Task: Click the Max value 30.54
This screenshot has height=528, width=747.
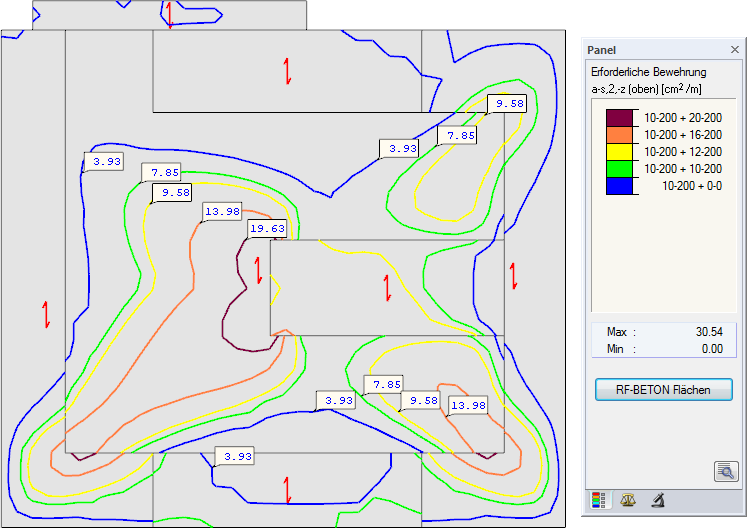Action: pyautogui.click(x=709, y=332)
